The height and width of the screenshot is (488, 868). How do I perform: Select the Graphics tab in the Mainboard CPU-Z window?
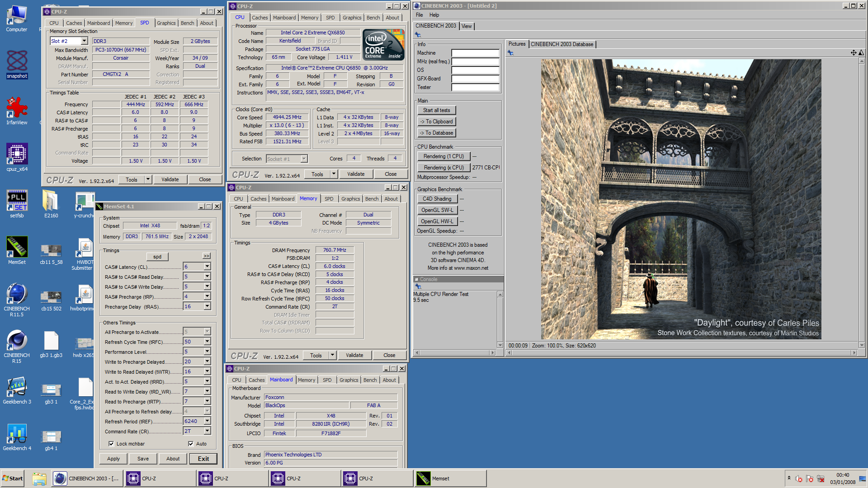(349, 380)
